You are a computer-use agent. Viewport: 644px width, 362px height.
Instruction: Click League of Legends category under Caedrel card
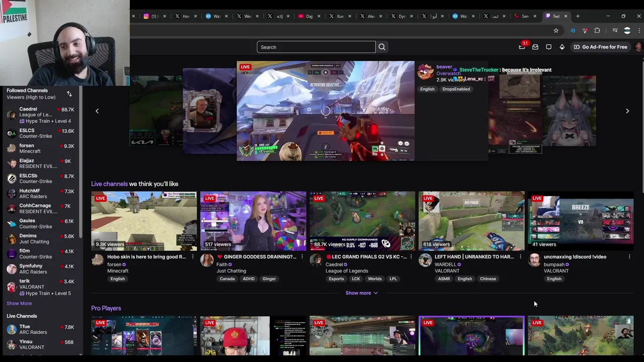click(x=347, y=271)
